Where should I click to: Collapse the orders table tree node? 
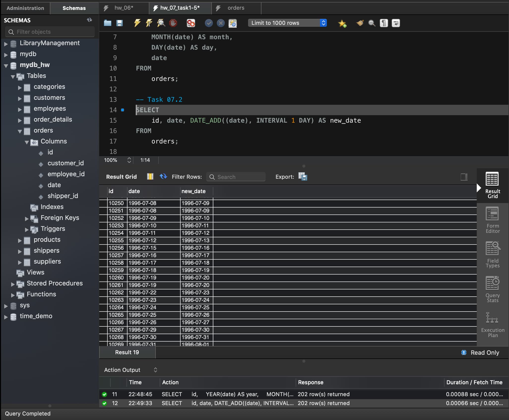[20, 131]
